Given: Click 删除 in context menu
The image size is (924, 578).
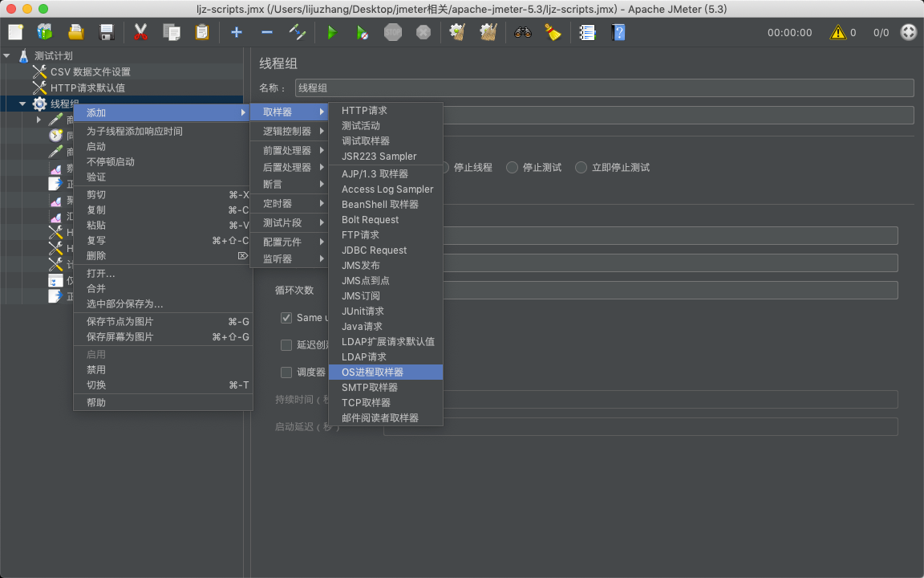Looking at the screenshot, I should click(164, 256).
